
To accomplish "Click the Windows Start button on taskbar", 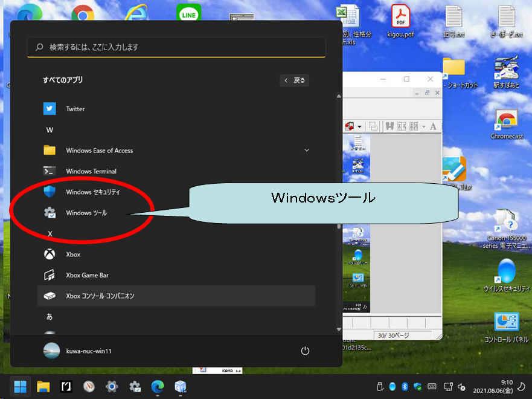I will pyautogui.click(x=21, y=386).
